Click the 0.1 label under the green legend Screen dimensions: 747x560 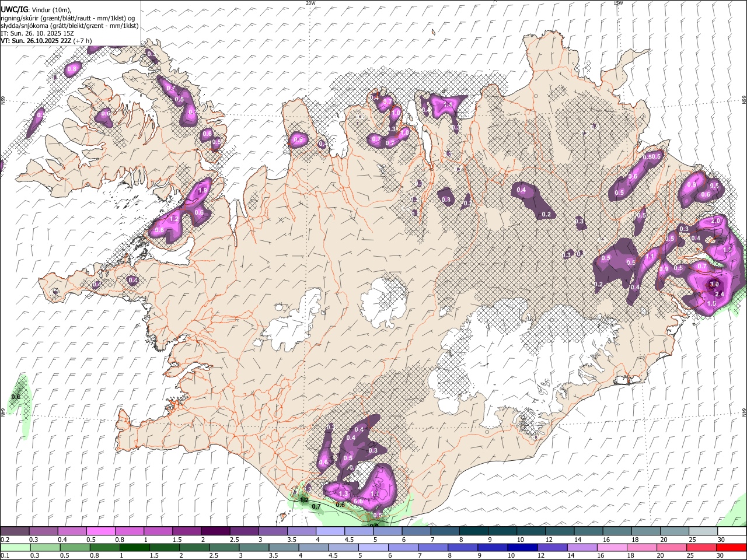click(x=5, y=555)
